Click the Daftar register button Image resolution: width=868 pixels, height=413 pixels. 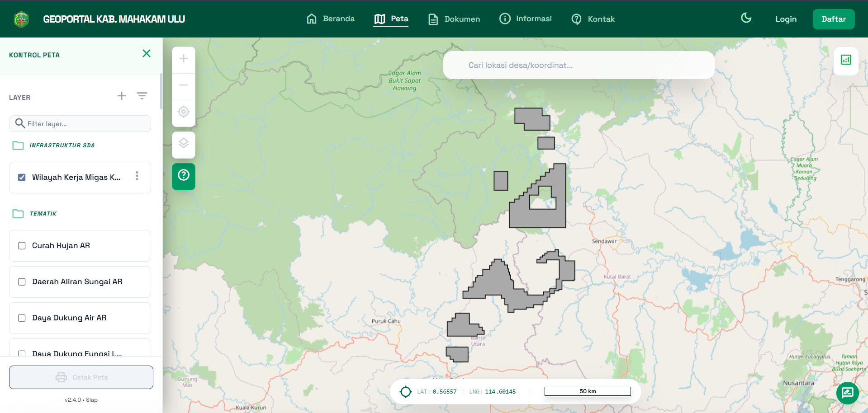(x=833, y=19)
